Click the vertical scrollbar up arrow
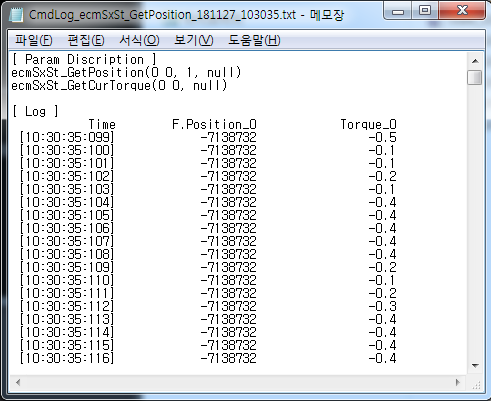The image size is (491, 402). 475,61
